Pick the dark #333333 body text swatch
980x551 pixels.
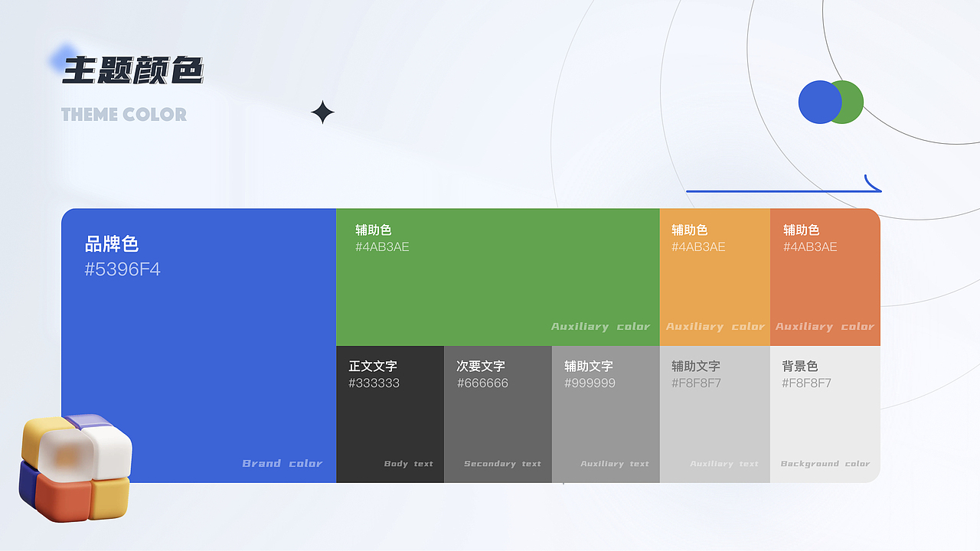tap(390, 414)
